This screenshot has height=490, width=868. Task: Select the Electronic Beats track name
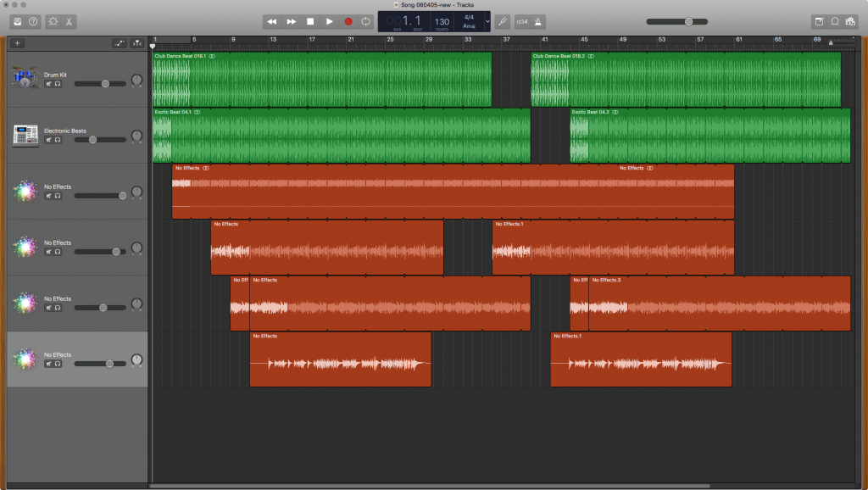pyautogui.click(x=65, y=131)
